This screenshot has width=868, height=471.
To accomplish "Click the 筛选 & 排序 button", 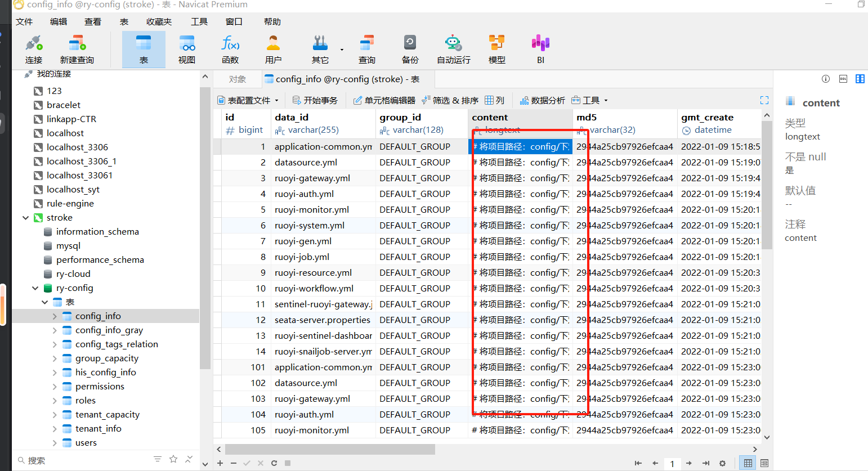I will pos(450,100).
